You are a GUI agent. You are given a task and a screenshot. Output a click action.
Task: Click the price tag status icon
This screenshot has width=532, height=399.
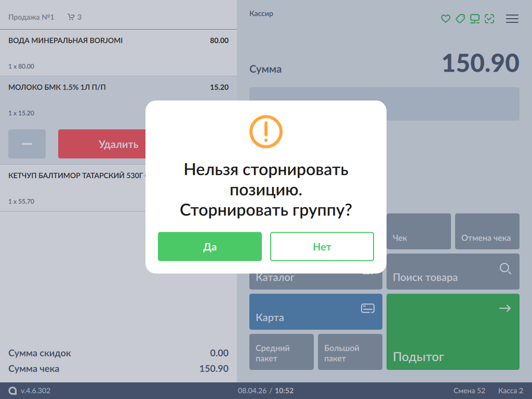coord(460,19)
